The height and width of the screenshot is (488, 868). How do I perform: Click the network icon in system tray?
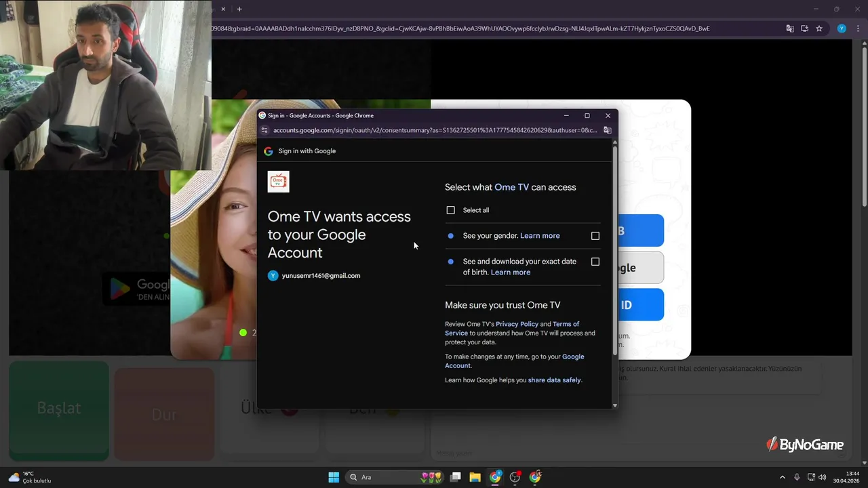tap(811, 477)
